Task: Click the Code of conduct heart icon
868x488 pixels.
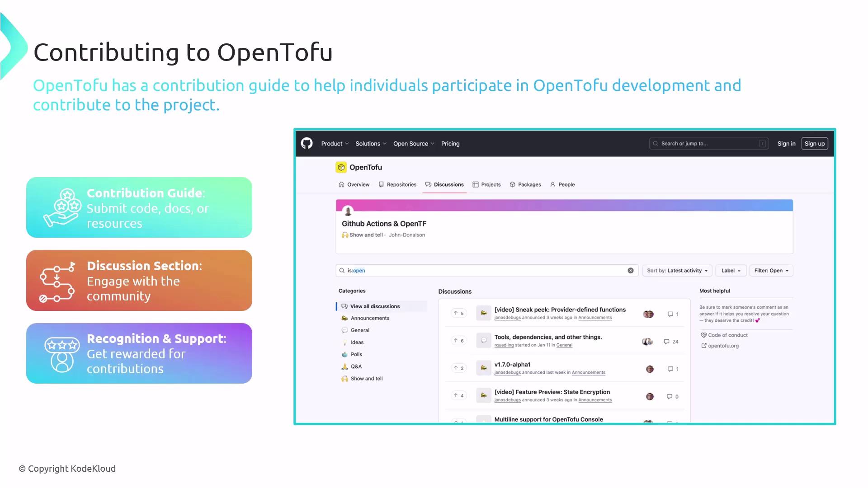Action: (x=703, y=335)
